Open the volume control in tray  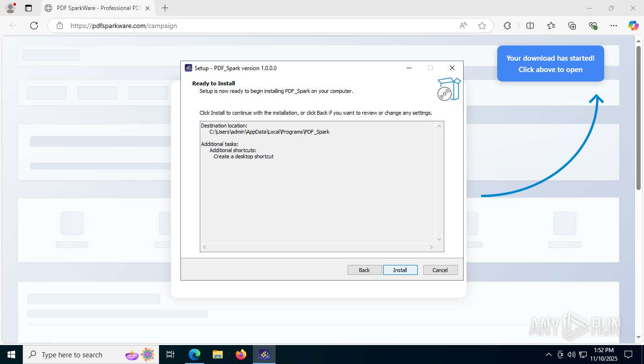[571, 355]
